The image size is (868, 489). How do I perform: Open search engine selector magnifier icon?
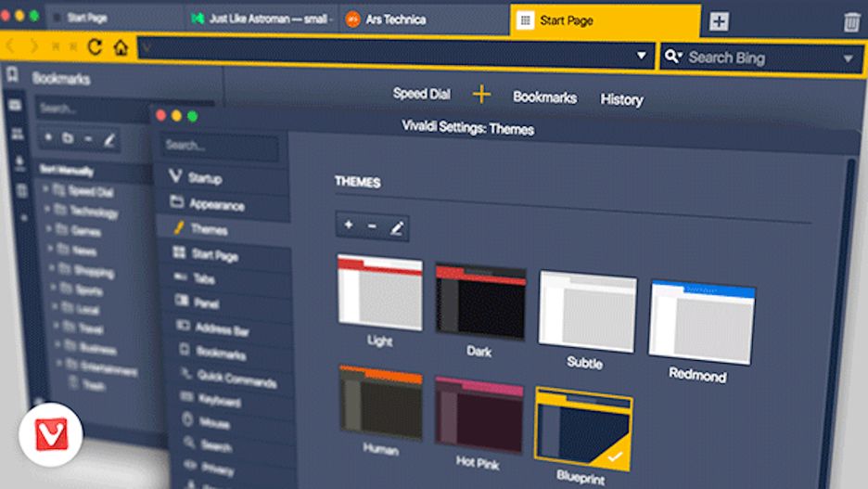pyautogui.click(x=673, y=56)
